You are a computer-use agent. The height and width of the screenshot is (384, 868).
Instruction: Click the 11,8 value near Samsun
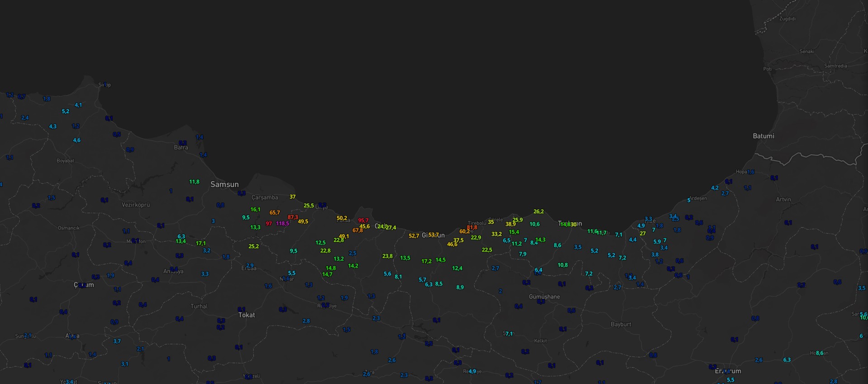coord(194,182)
